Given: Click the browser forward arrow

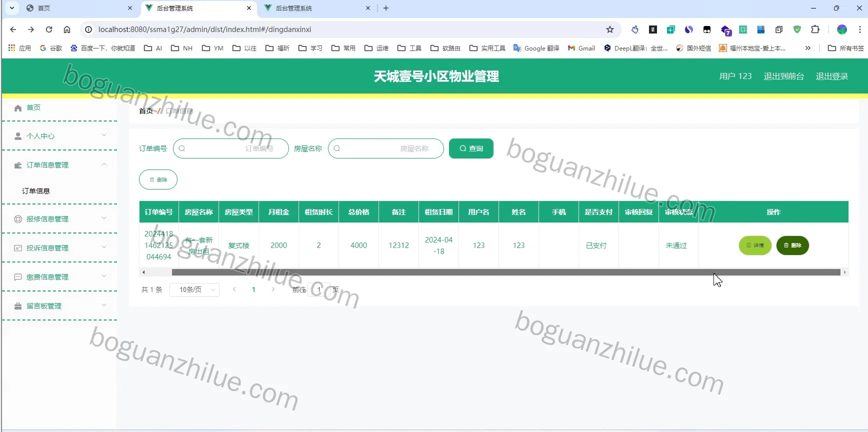Looking at the screenshot, I should click(x=31, y=29).
